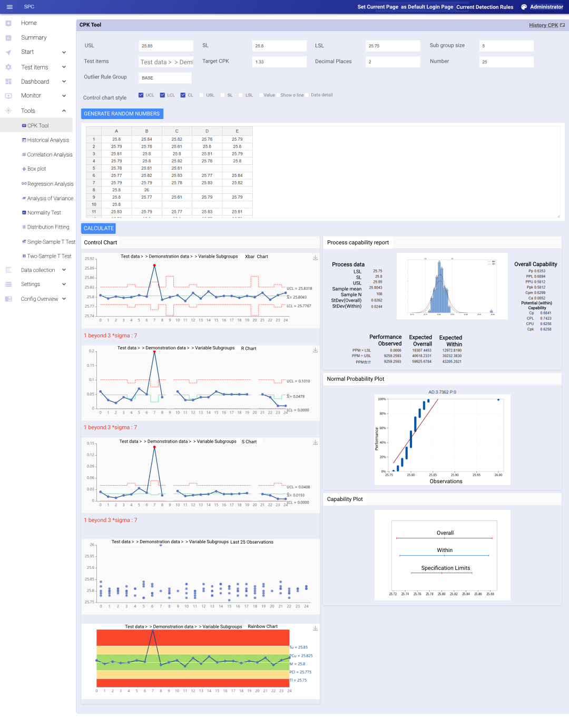569x728 pixels.
Task: Open Box plot from the Tools menu
Action: [36, 169]
